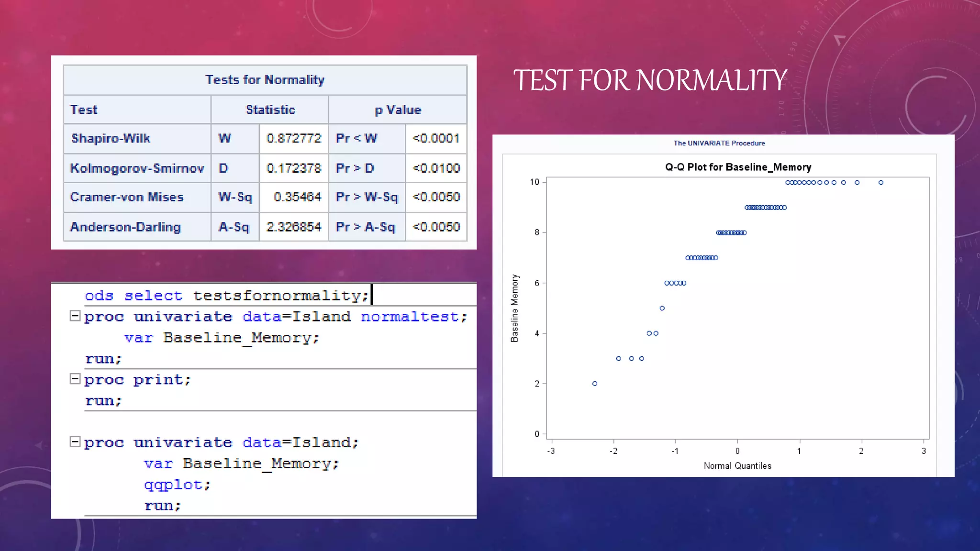The image size is (980, 551).
Task: Click the Shapiro-Wilk test row label
Action: click(111, 139)
